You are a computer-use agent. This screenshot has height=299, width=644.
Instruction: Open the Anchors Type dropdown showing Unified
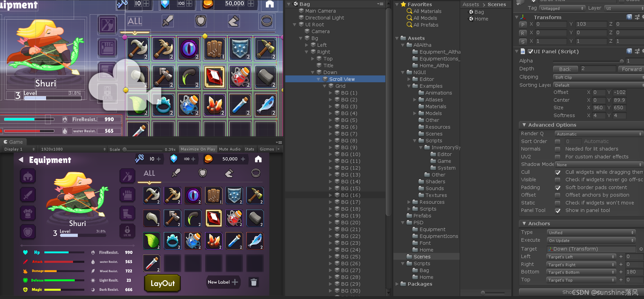591,232
